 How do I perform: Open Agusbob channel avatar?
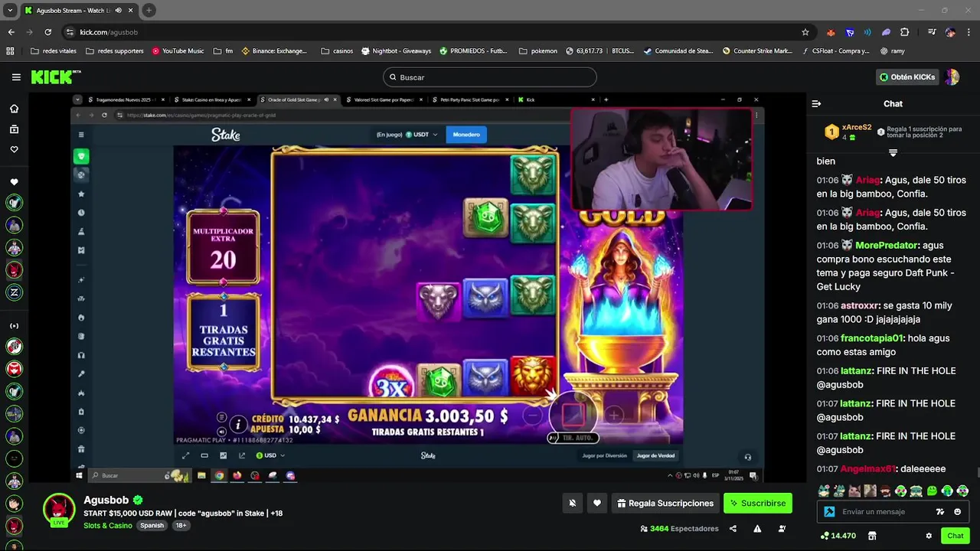tap(59, 510)
